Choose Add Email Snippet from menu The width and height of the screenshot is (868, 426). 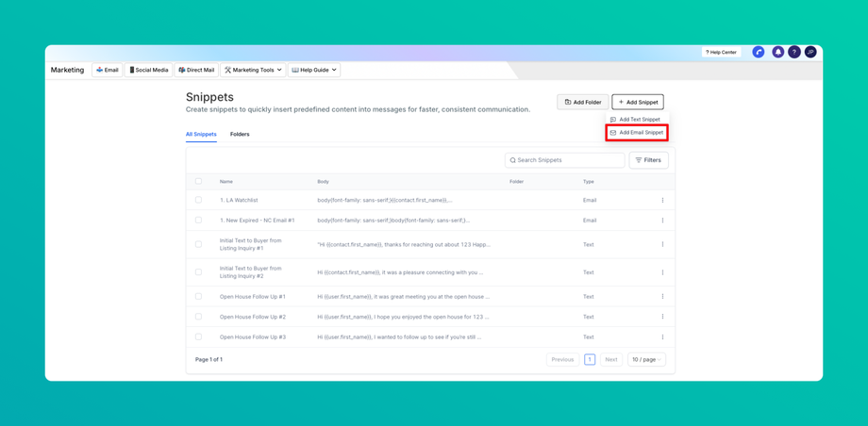coord(637,133)
